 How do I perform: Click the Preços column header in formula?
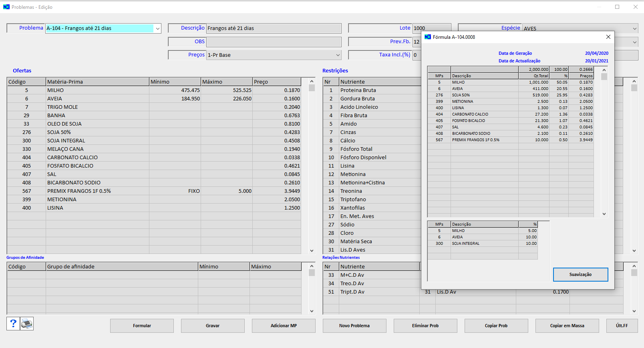[581, 76]
